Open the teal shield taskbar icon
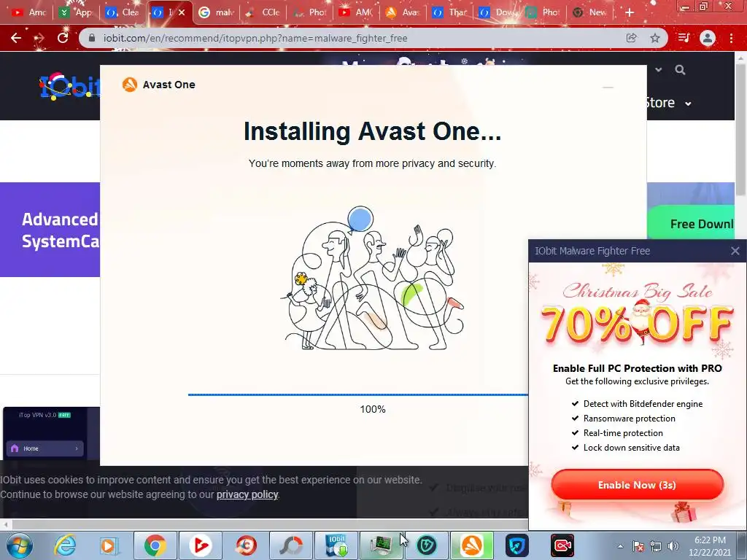 427,545
